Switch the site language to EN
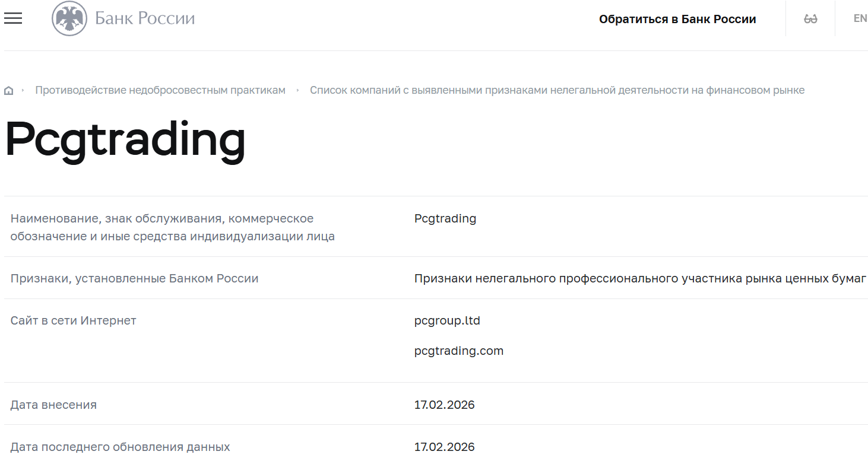This screenshot has width=868, height=464. tap(859, 18)
